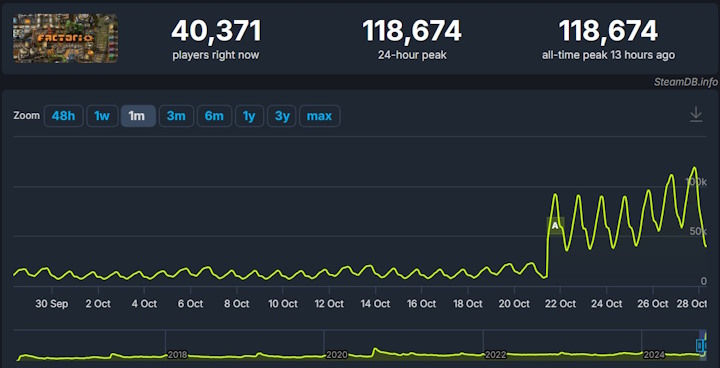
Task: Click the 50k y-axis label
Action: click(699, 231)
